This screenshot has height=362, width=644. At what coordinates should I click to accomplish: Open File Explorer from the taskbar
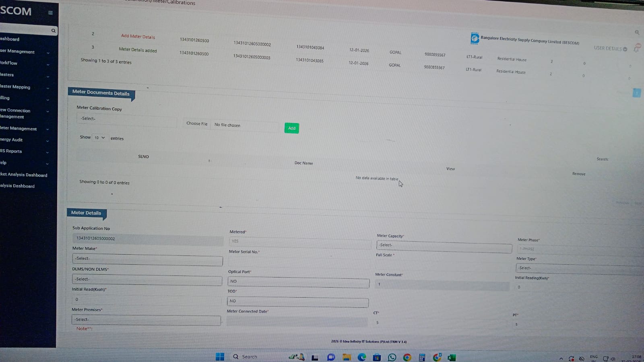347,357
